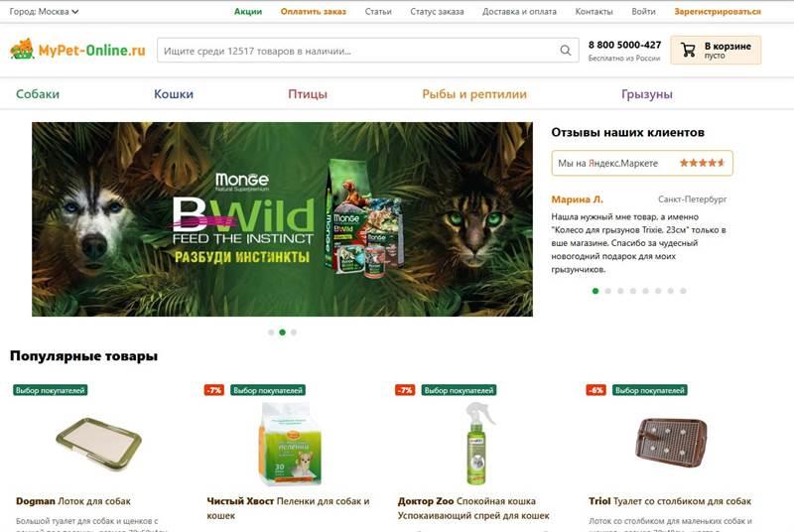Image resolution: width=794 pixels, height=532 pixels.
Task: Open the Акции top menu item
Action: click(248, 11)
